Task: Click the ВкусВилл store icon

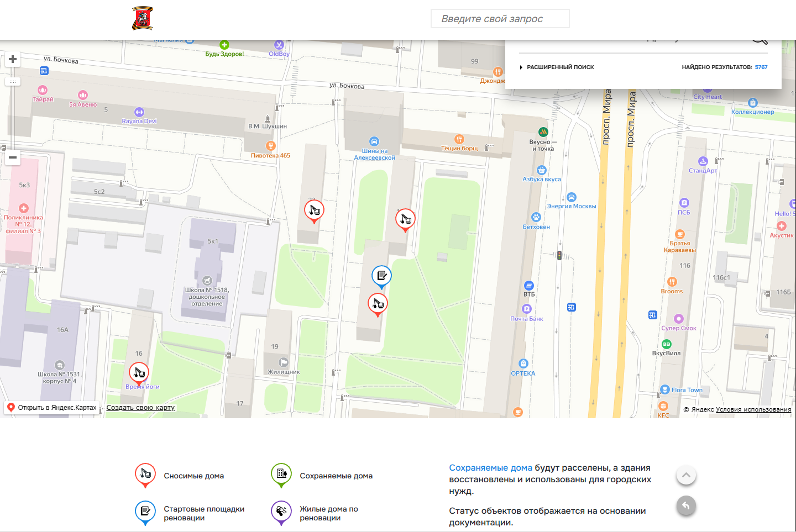Action: pos(667,344)
